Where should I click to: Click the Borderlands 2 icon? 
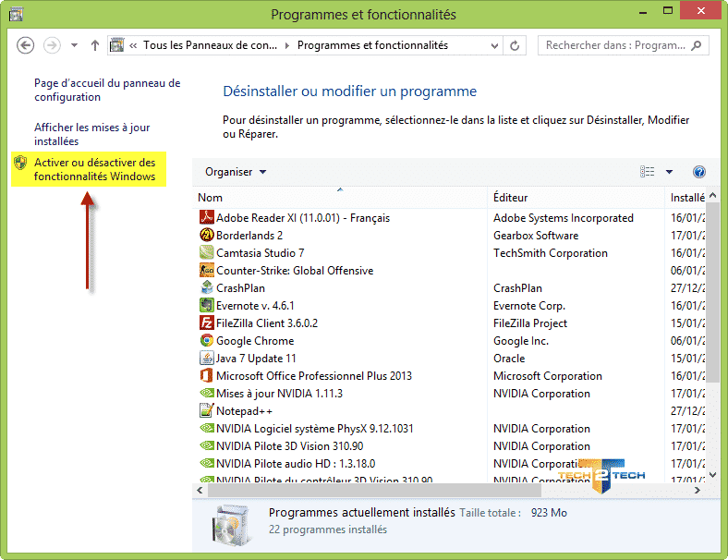pyautogui.click(x=207, y=235)
